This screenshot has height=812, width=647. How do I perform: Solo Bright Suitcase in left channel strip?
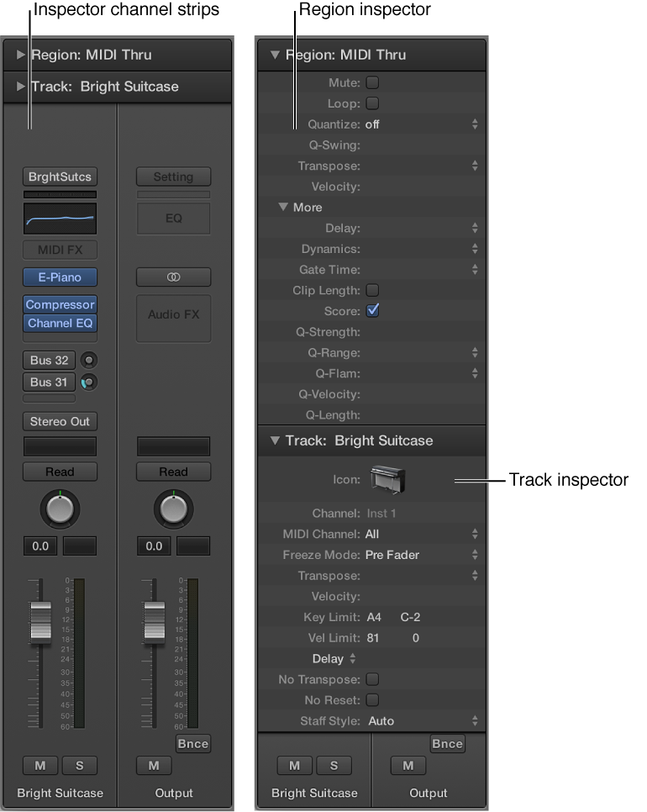pyautogui.click(x=80, y=766)
